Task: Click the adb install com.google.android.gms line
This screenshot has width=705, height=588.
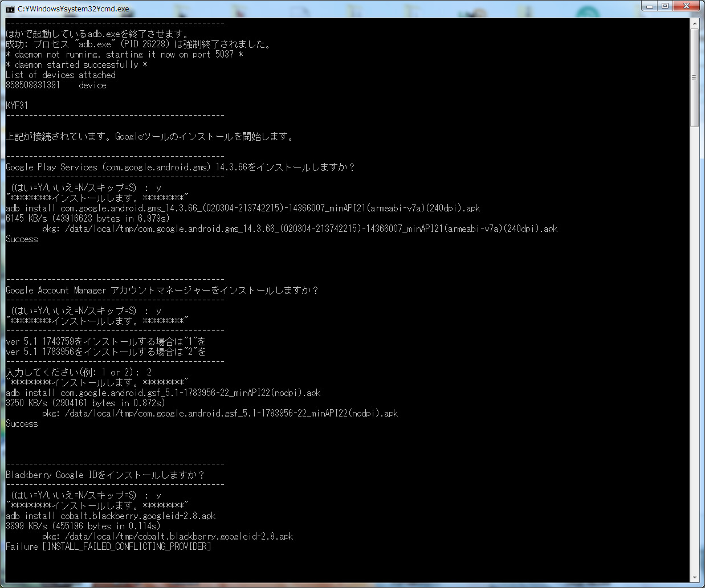Action: [243, 208]
